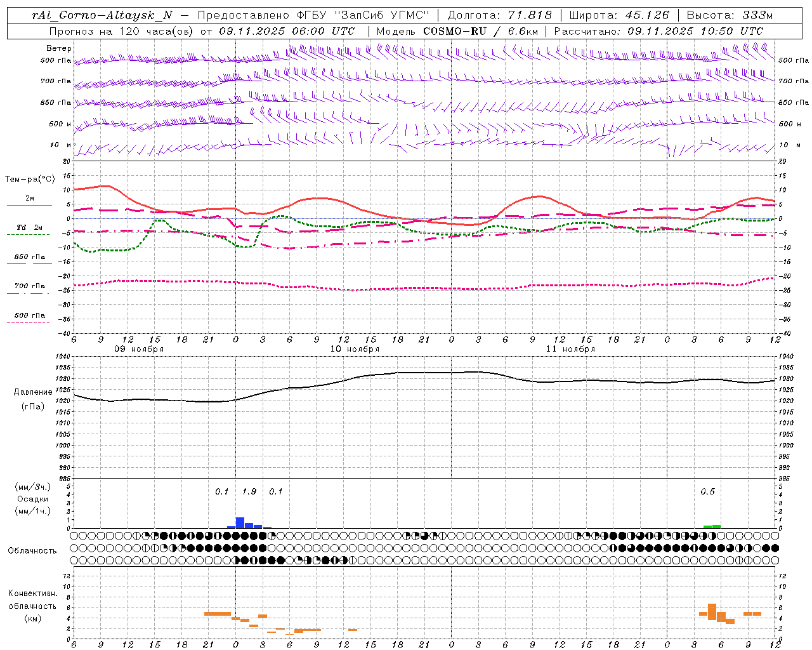Select the Широта: 45.126 header field

(x=619, y=15)
